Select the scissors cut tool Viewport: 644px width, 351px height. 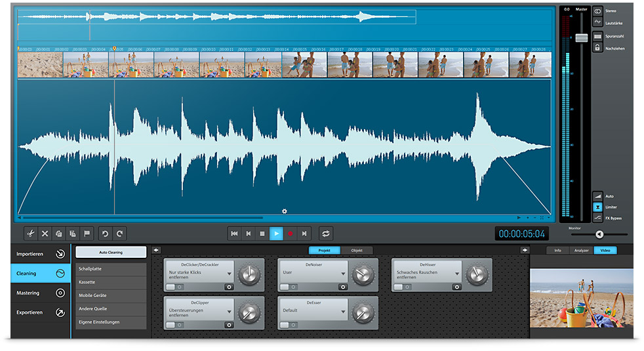point(31,234)
